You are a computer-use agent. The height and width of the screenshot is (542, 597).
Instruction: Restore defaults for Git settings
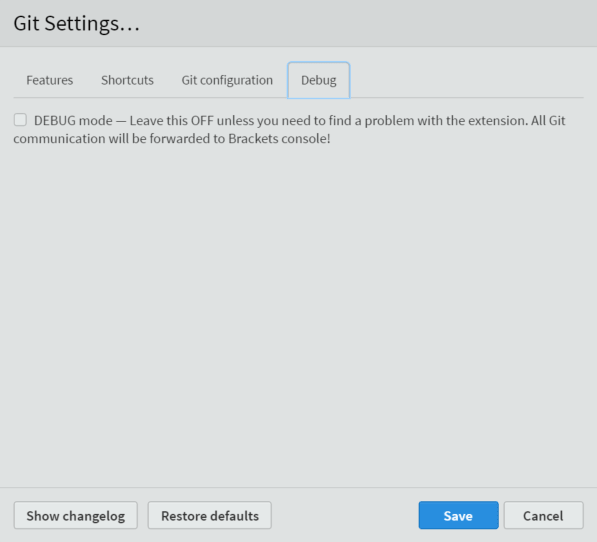[210, 515]
